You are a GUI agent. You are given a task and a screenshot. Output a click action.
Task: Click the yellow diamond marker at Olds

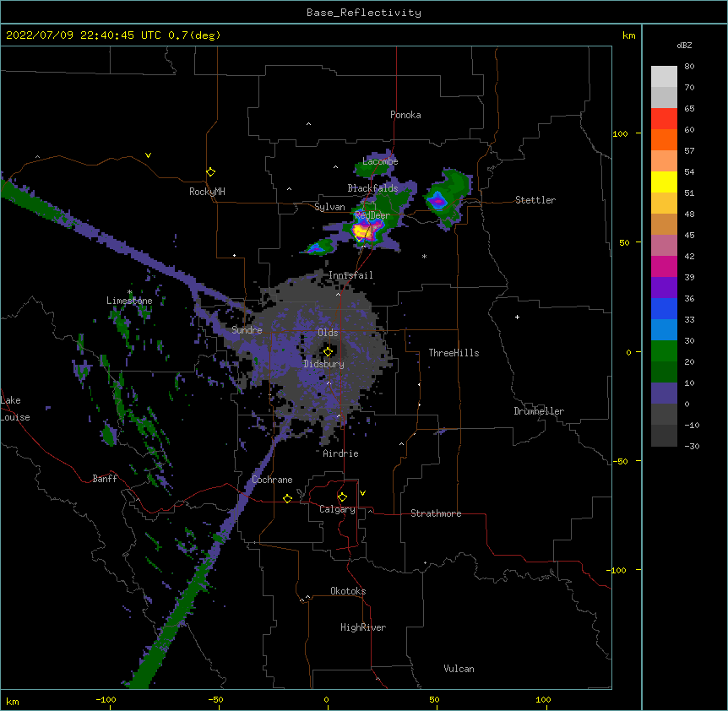[328, 352]
